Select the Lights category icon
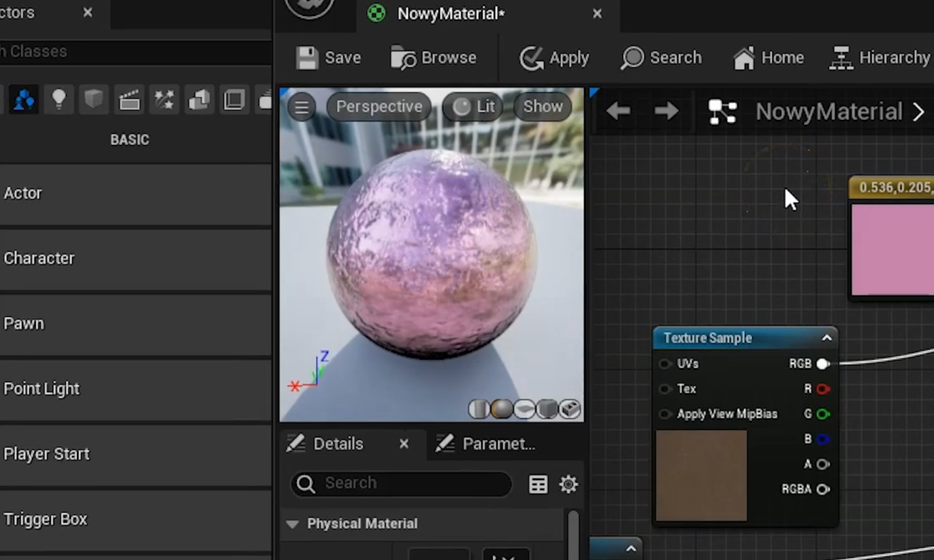 59,100
